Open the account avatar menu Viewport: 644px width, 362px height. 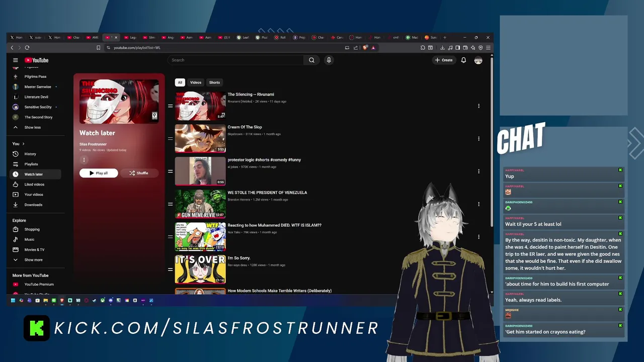(x=478, y=60)
